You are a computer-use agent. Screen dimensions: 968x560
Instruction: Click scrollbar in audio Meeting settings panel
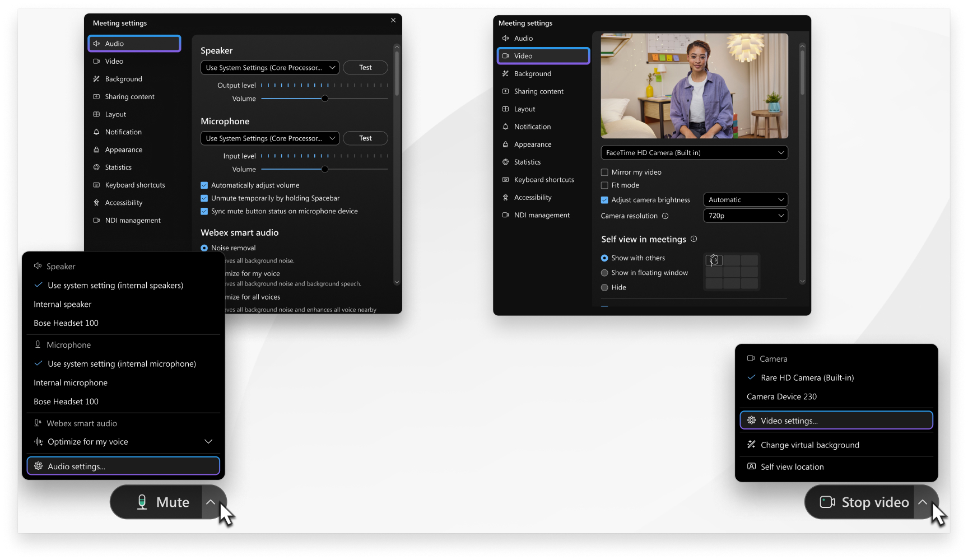[397, 73]
